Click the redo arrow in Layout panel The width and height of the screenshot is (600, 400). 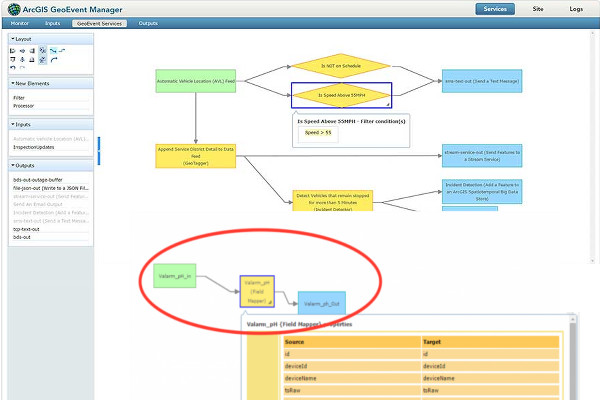coord(22,68)
